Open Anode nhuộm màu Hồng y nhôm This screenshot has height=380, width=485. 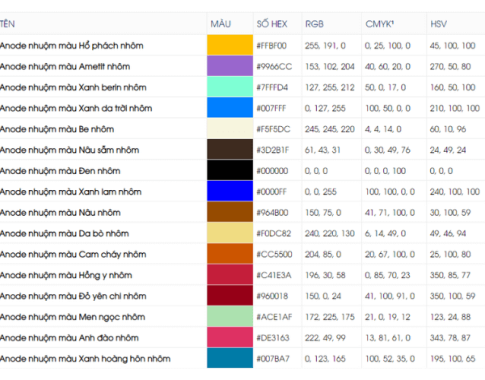(66, 275)
